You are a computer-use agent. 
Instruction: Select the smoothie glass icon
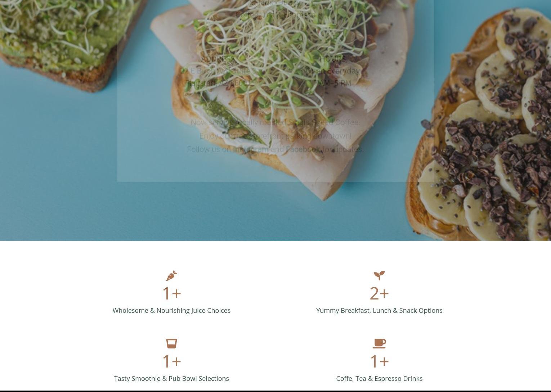[x=171, y=343]
